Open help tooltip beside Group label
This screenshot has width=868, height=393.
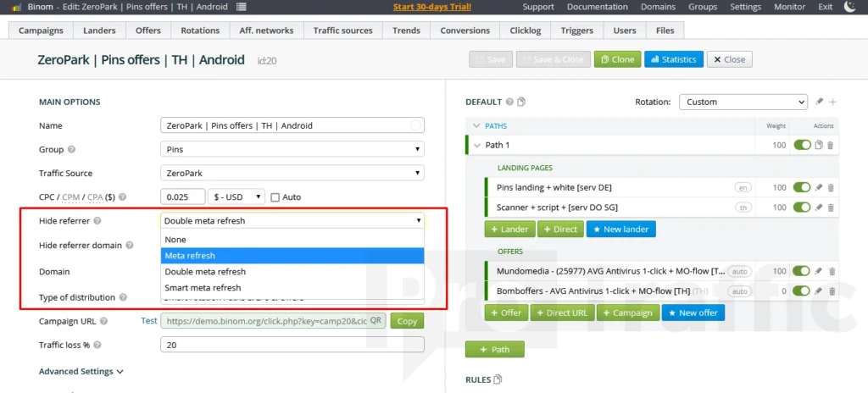pyautogui.click(x=71, y=149)
